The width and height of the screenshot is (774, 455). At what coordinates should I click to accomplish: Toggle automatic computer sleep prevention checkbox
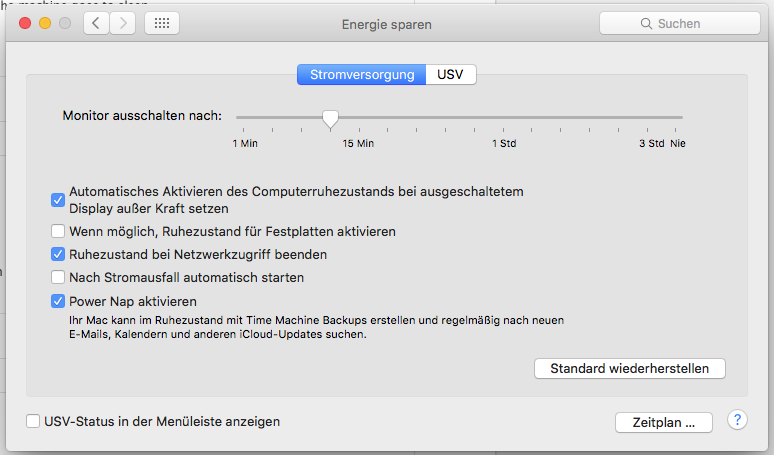[58, 199]
